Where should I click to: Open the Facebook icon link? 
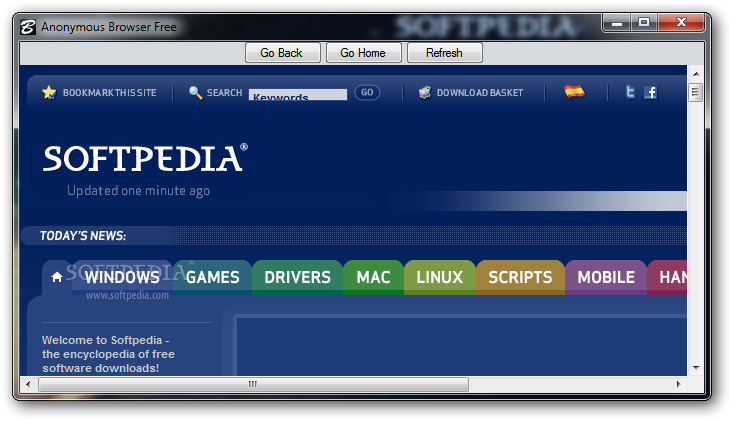point(650,92)
